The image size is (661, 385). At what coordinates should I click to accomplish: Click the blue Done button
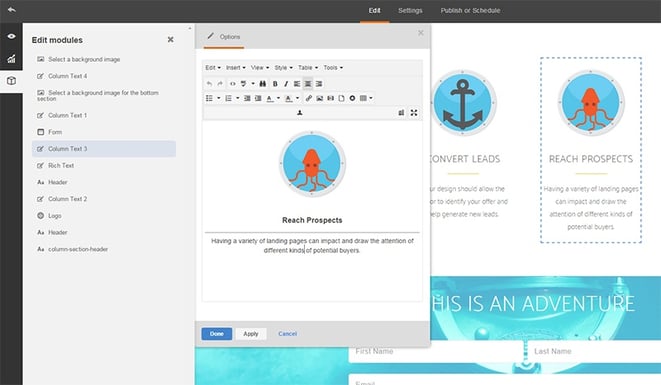[x=217, y=334]
